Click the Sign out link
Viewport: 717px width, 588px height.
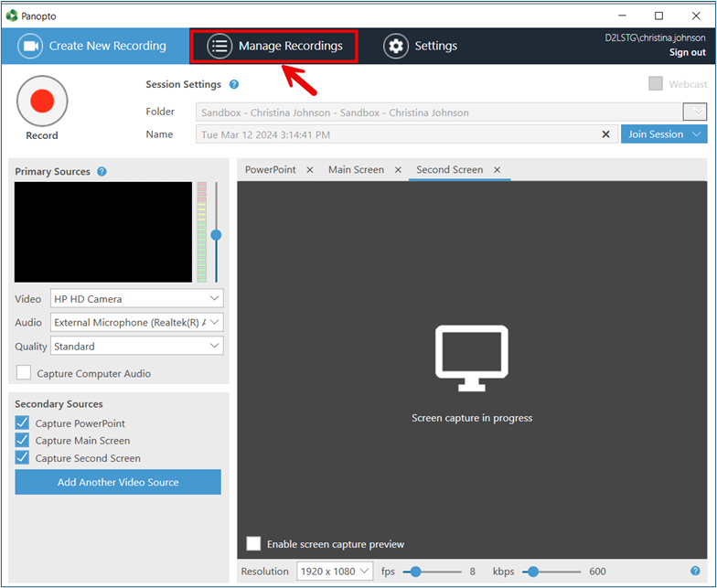pyautogui.click(x=687, y=53)
